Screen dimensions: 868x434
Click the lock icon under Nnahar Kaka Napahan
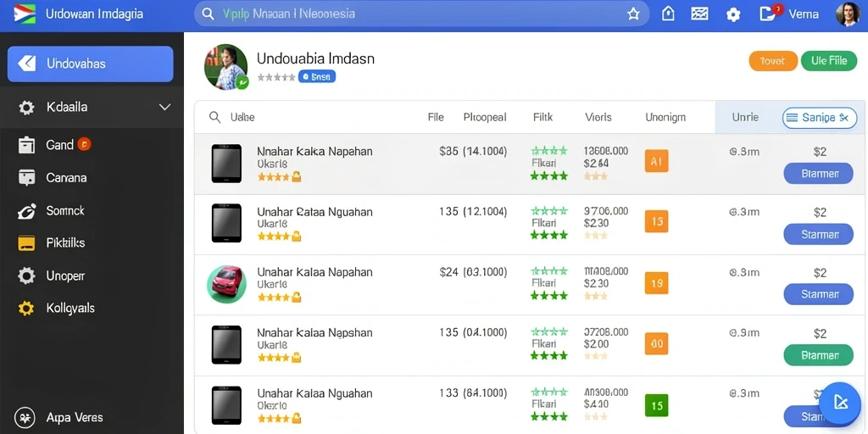(x=296, y=177)
